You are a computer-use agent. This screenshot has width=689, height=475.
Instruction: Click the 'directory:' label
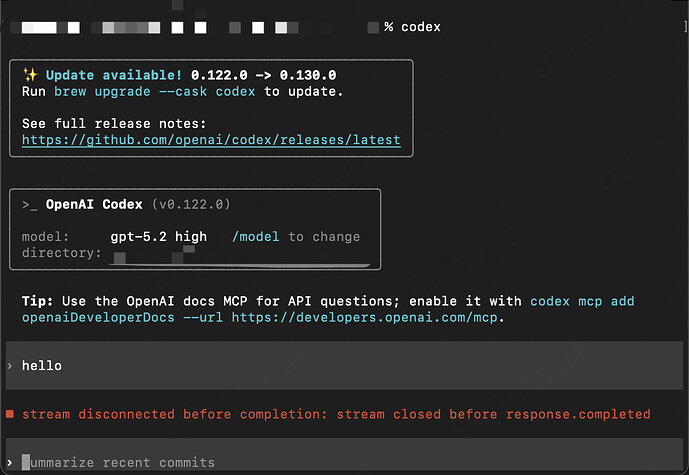point(62,253)
